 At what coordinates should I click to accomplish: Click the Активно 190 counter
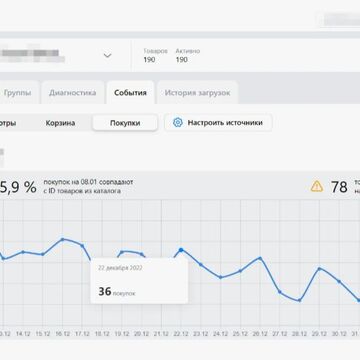(188, 55)
